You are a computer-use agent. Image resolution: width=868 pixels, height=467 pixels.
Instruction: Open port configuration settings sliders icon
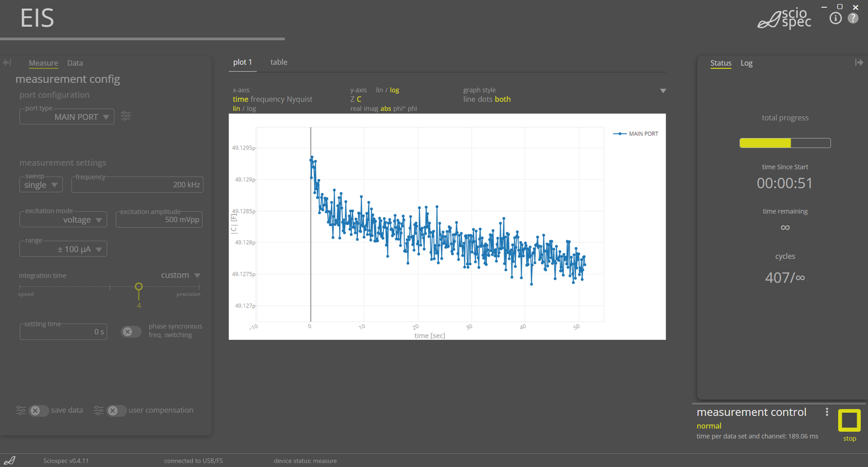click(x=126, y=116)
